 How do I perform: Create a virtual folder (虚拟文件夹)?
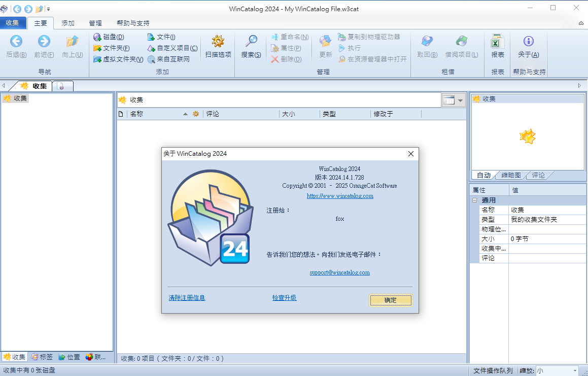118,59
